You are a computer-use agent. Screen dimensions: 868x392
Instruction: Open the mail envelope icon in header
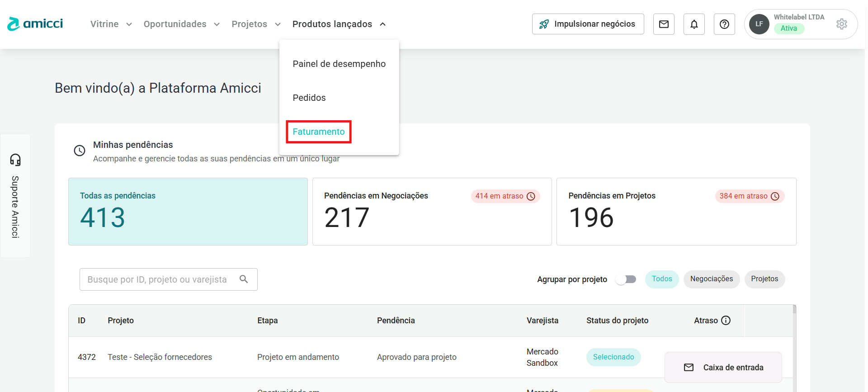[664, 24]
